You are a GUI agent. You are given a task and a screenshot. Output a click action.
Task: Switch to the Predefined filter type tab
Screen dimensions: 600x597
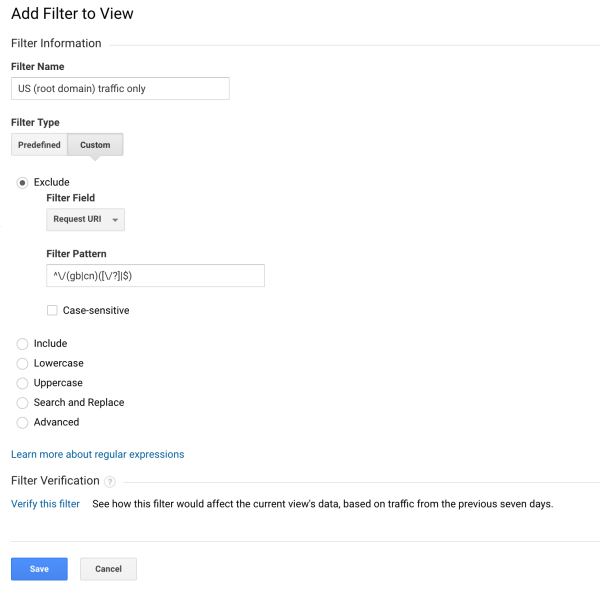39,145
